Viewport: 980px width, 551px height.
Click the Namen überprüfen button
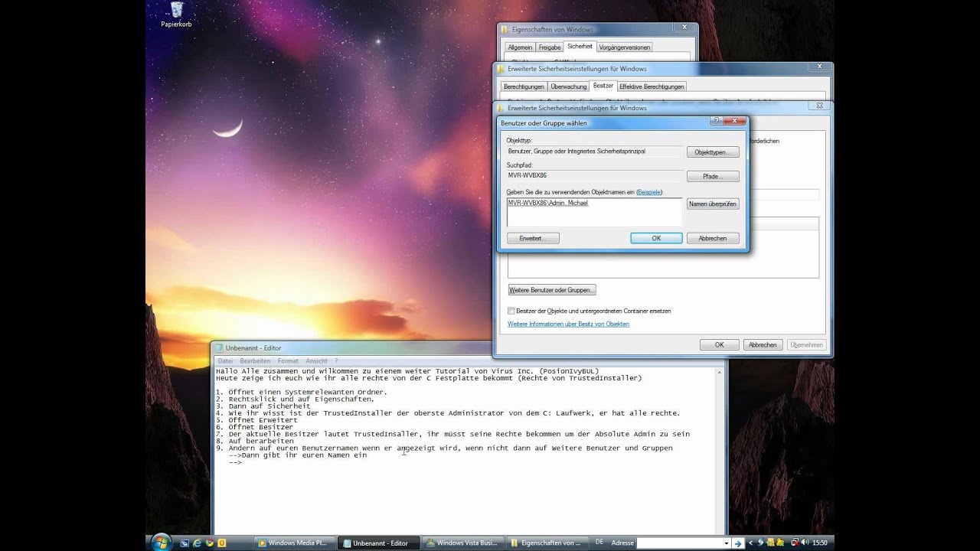pyautogui.click(x=713, y=204)
